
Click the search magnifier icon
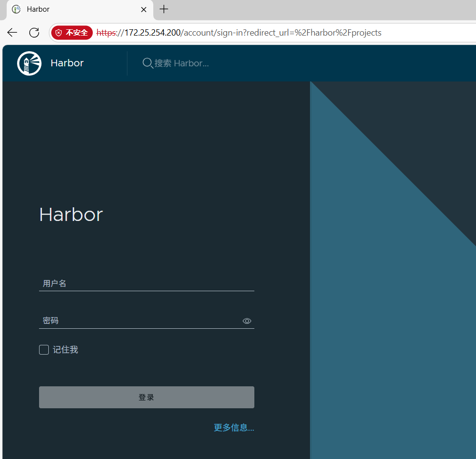coord(147,63)
